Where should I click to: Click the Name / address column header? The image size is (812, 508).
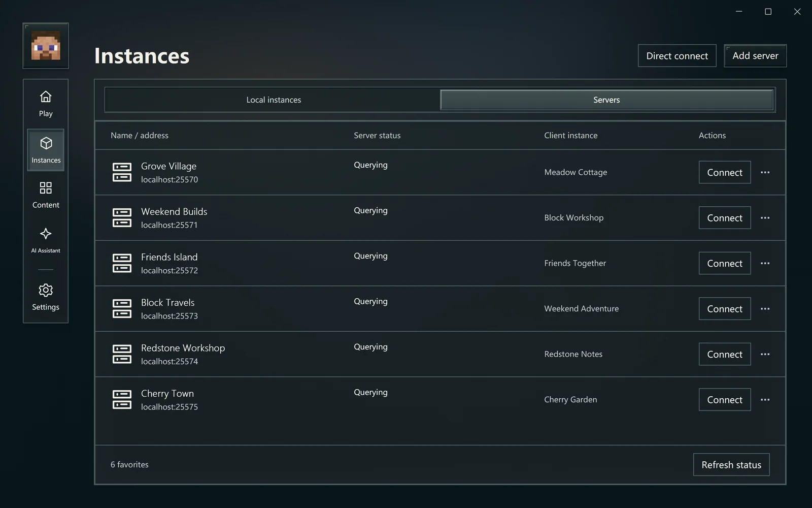[140, 135]
